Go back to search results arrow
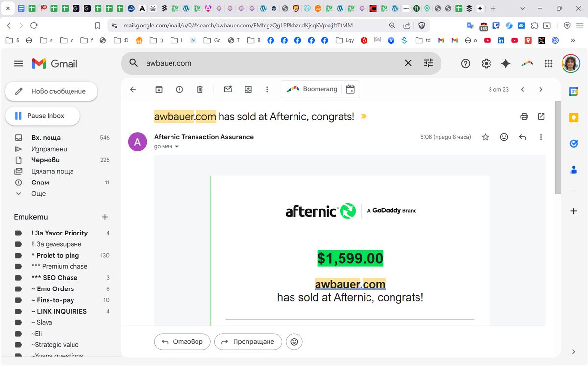 pyautogui.click(x=133, y=89)
